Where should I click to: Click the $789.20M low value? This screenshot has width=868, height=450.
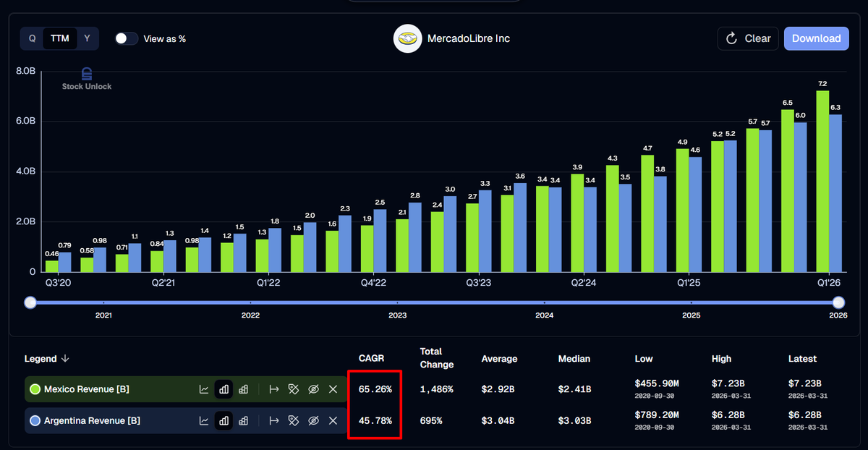[x=657, y=415]
